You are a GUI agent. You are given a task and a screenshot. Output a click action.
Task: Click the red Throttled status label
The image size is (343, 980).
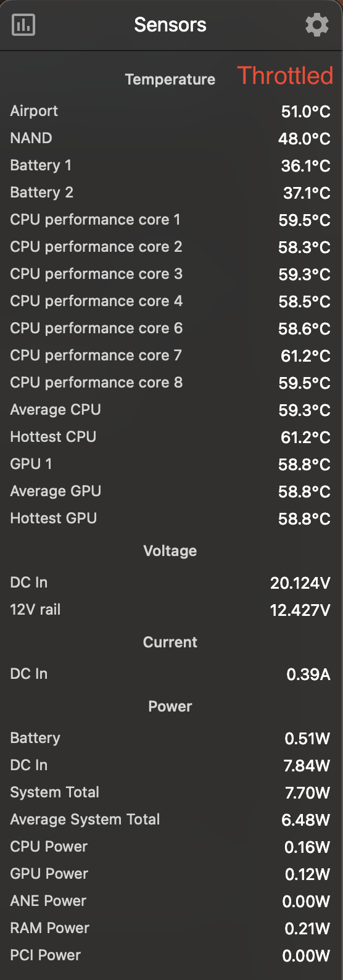click(x=285, y=75)
